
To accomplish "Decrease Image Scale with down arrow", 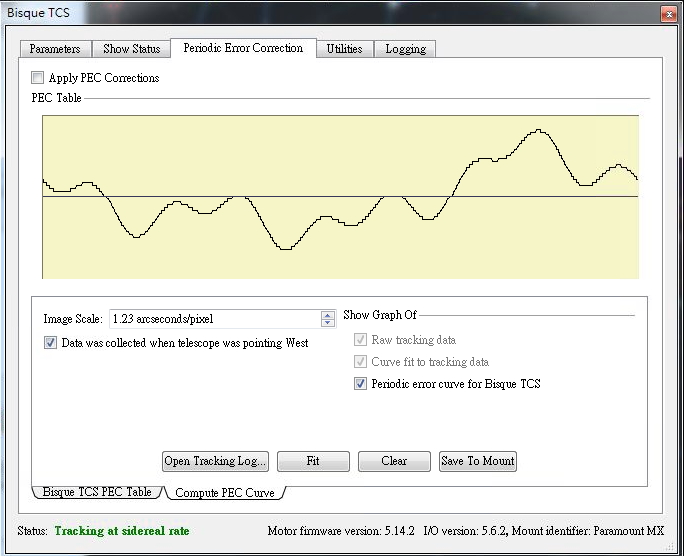I will click(328, 323).
